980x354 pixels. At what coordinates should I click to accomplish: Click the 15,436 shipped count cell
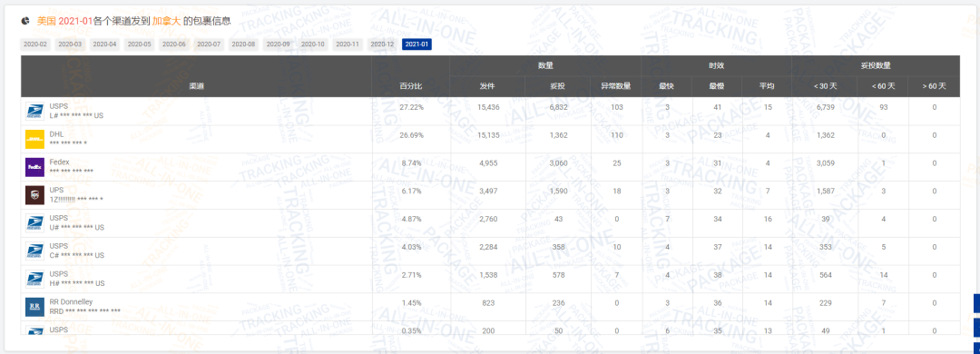[488, 108]
